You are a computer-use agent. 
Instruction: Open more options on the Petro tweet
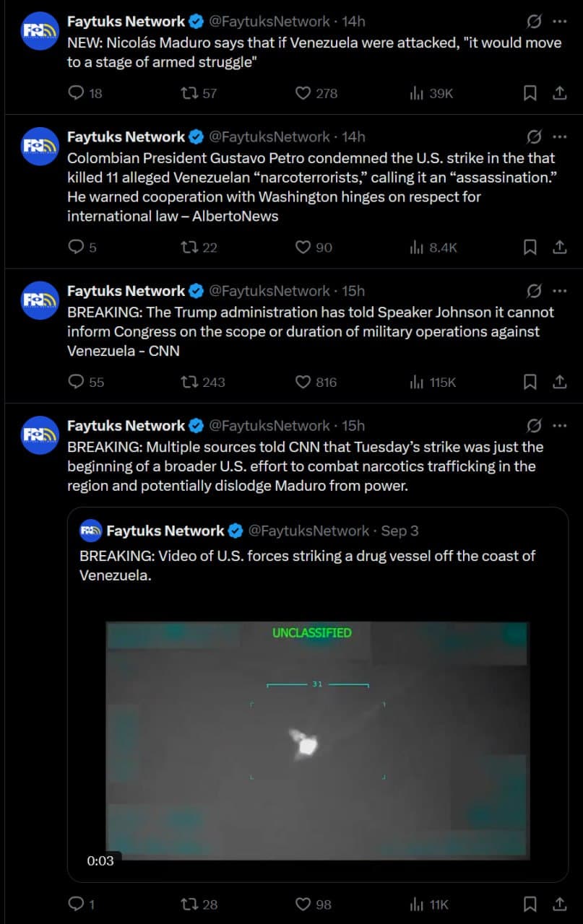tap(560, 137)
